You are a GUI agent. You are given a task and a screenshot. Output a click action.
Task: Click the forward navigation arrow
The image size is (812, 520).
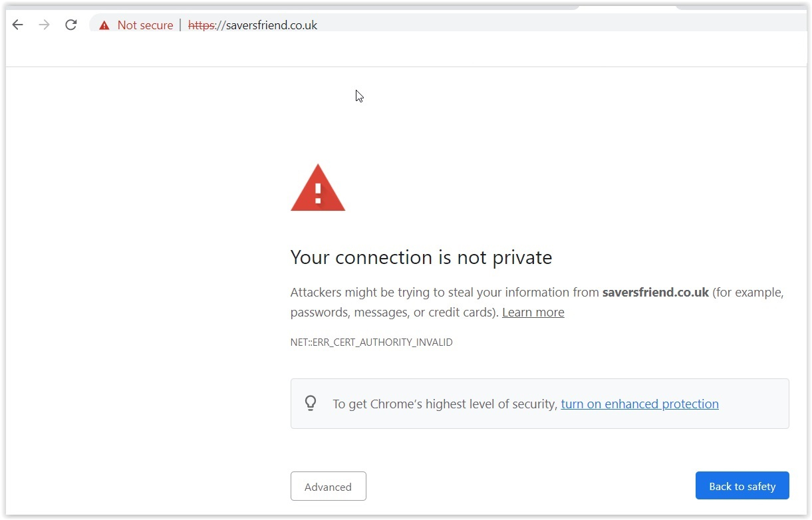click(45, 25)
